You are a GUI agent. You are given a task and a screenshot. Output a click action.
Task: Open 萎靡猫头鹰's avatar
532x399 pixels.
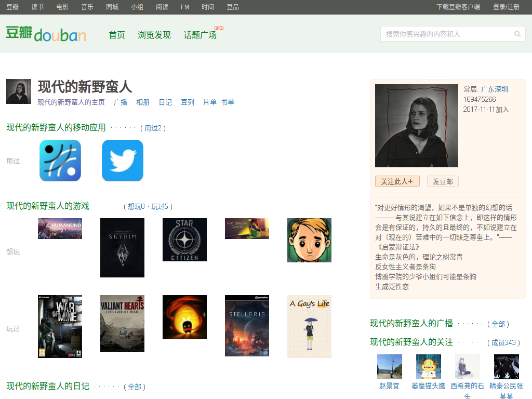pyautogui.click(x=429, y=367)
